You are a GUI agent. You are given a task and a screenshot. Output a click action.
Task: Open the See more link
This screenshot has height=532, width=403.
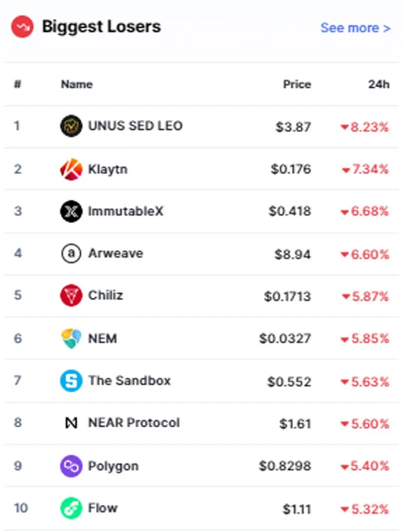(356, 28)
